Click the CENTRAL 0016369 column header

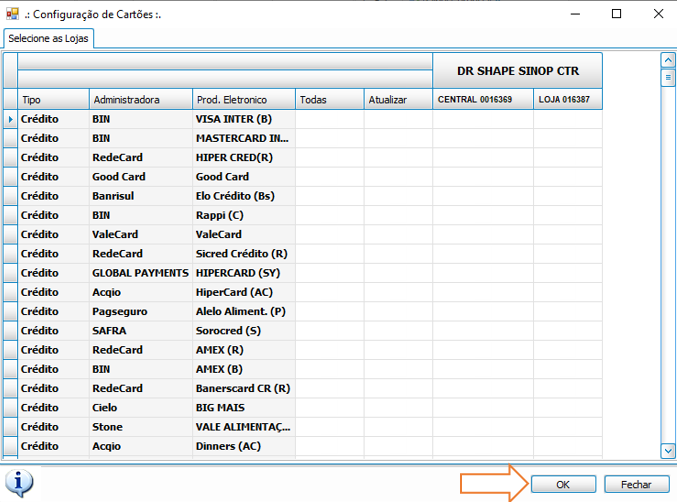point(483,99)
